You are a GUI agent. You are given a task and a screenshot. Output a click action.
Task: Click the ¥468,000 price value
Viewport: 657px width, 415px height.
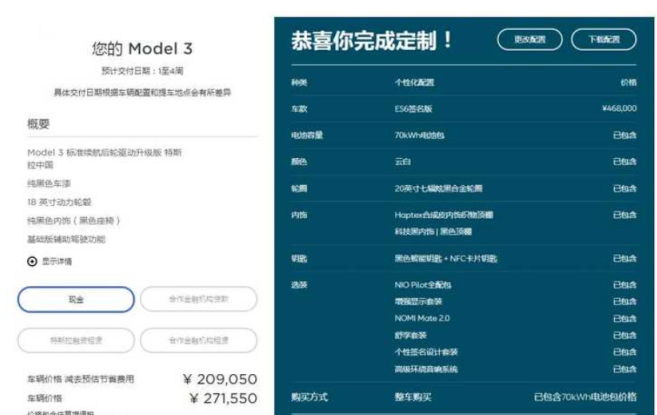(618, 108)
